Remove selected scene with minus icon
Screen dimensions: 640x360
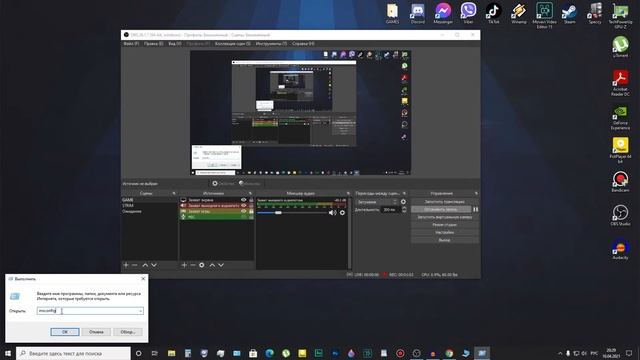(x=135, y=265)
